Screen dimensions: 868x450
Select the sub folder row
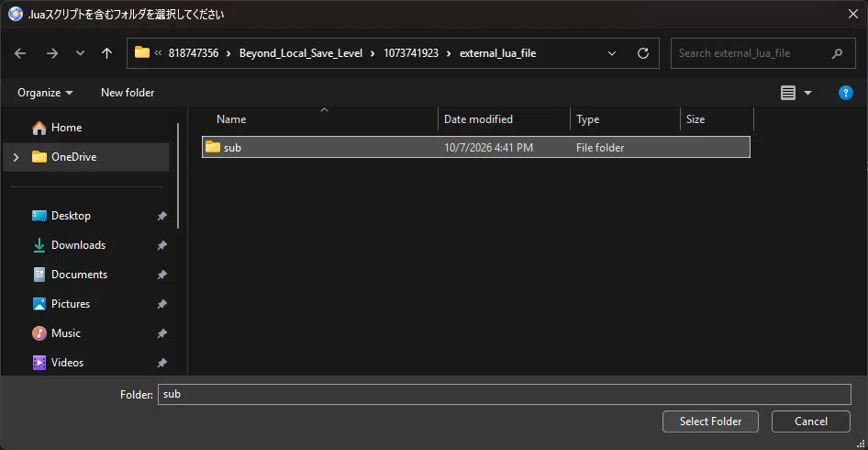[476, 148]
